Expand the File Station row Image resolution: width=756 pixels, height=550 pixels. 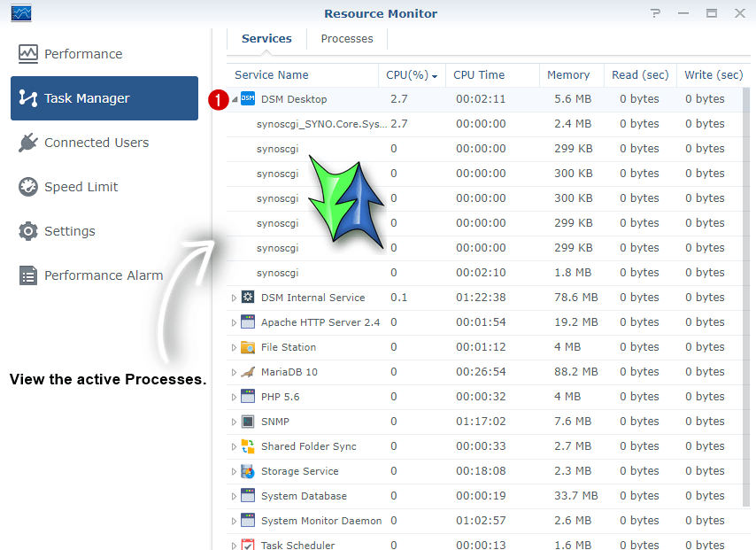234,347
